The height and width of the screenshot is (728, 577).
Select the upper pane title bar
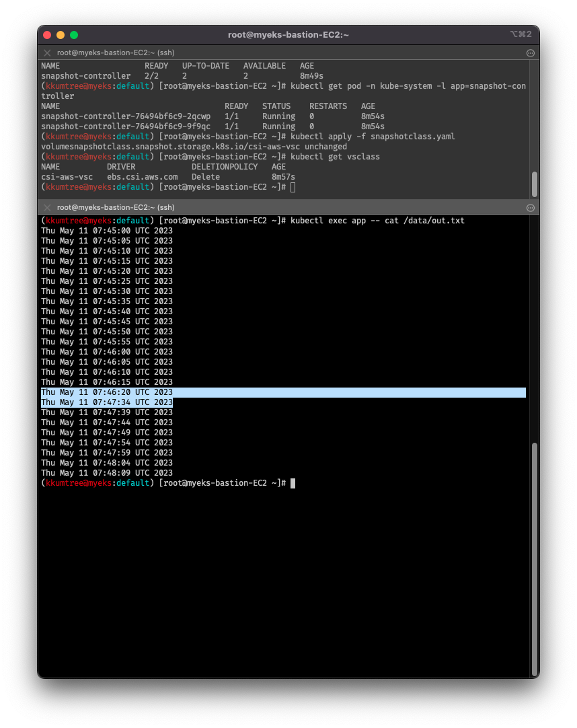pos(288,53)
